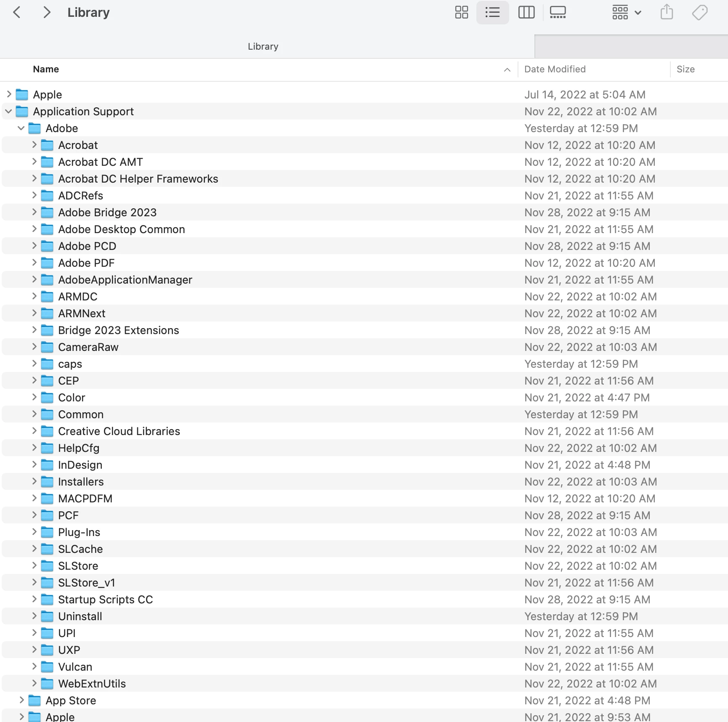Click the date Jul 14, 2022 at 5:04 AM

[585, 95]
